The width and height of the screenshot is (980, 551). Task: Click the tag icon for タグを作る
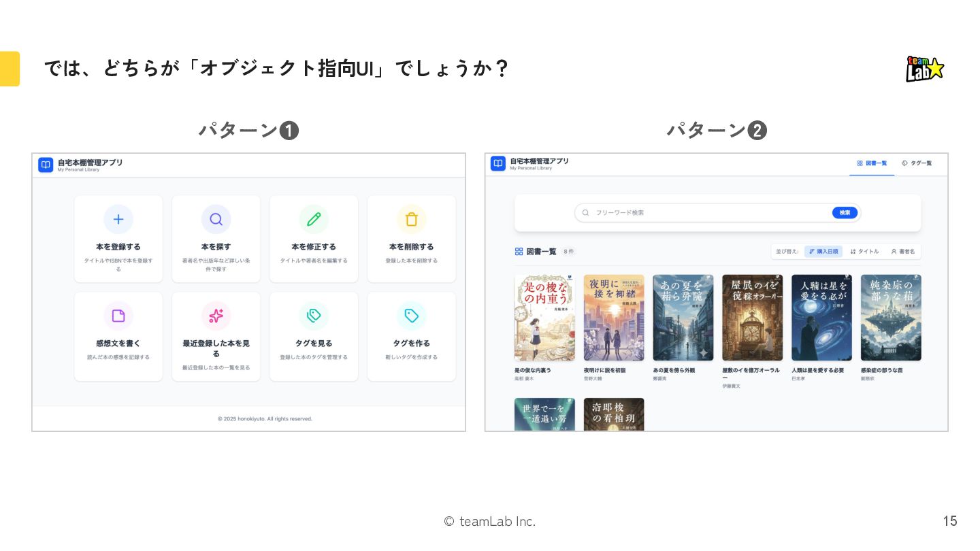tap(412, 316)
